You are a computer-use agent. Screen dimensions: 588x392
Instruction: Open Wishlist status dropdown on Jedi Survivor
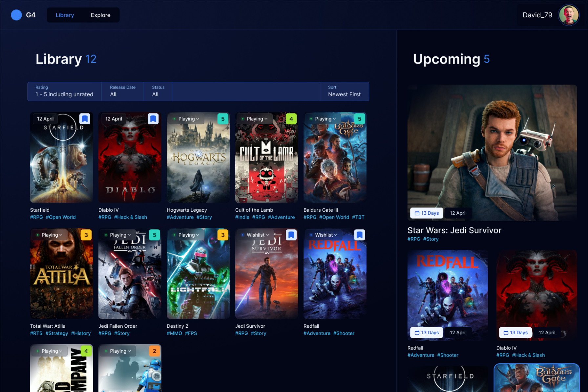tap(255, 235)
